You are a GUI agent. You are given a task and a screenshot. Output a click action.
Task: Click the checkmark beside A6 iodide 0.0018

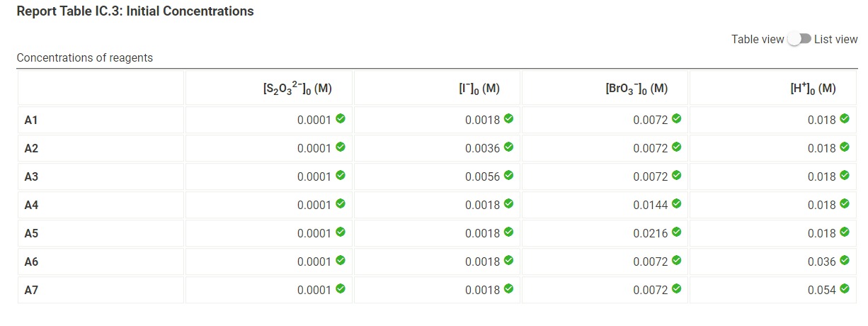coord(508,261)
